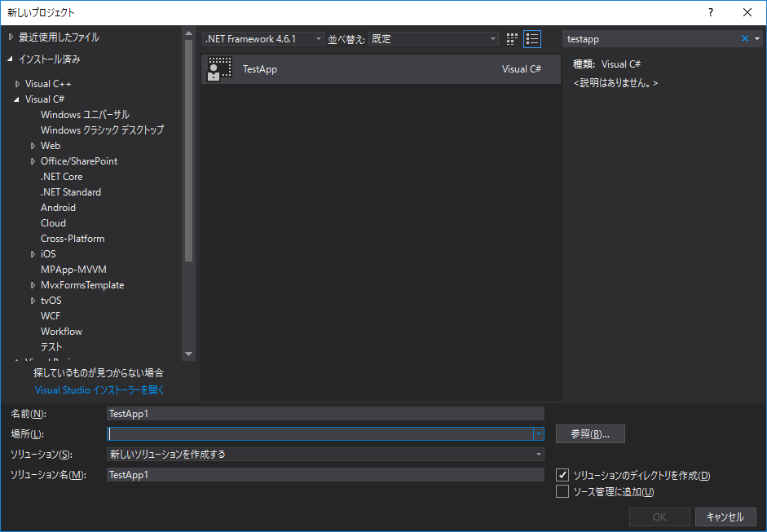The height and width of the screenshot is (532, 767).
Task: Open the search box history dropdown arrow
Action: click(758, 38)
